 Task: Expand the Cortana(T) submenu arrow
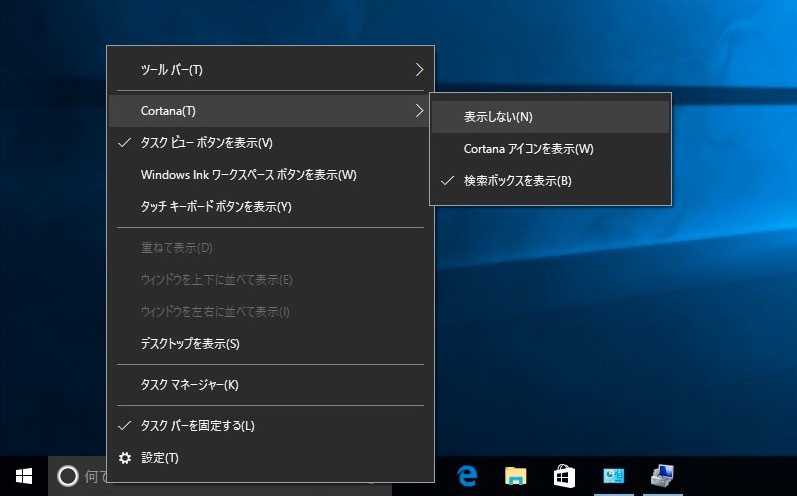[x=419, y=110]
